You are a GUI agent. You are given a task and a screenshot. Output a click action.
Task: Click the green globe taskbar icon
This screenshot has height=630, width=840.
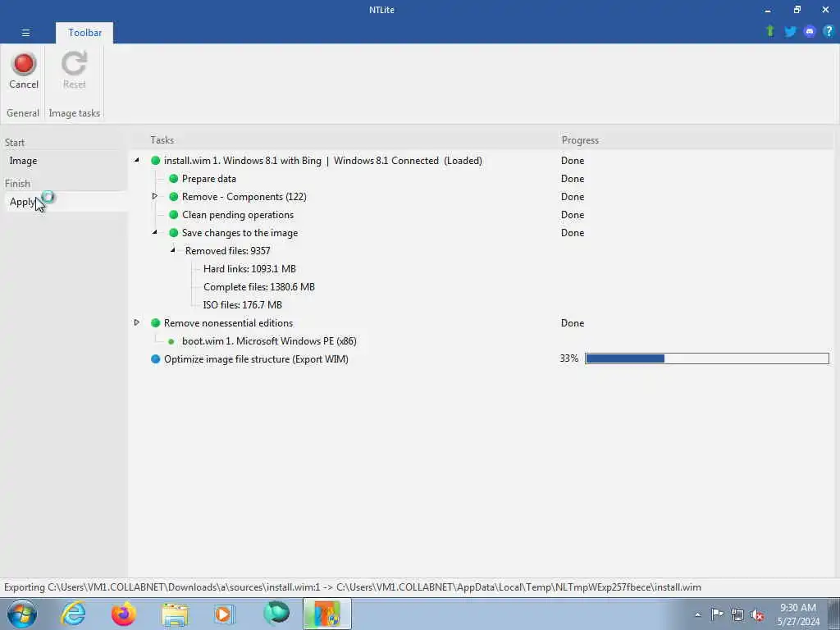click(276, 614)
